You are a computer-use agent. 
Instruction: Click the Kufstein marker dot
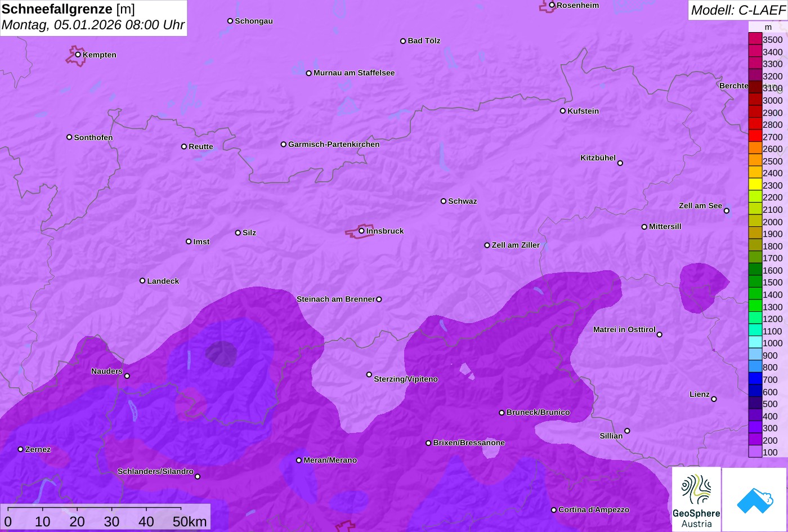point(562,111)
